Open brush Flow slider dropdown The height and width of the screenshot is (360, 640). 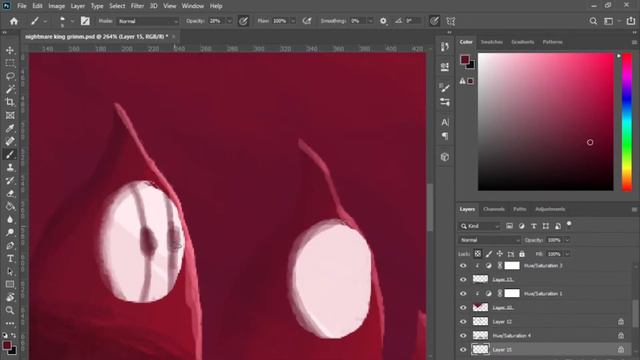click(293, 21)
